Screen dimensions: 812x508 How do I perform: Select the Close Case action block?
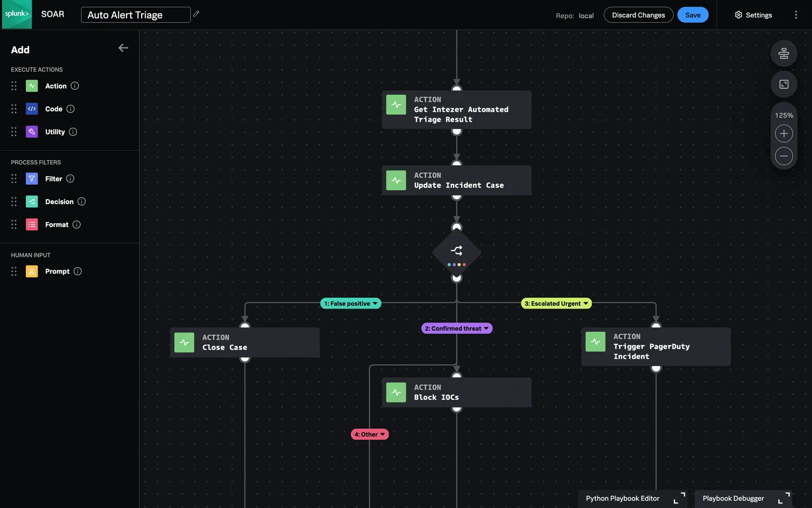(x=245, y=342)
